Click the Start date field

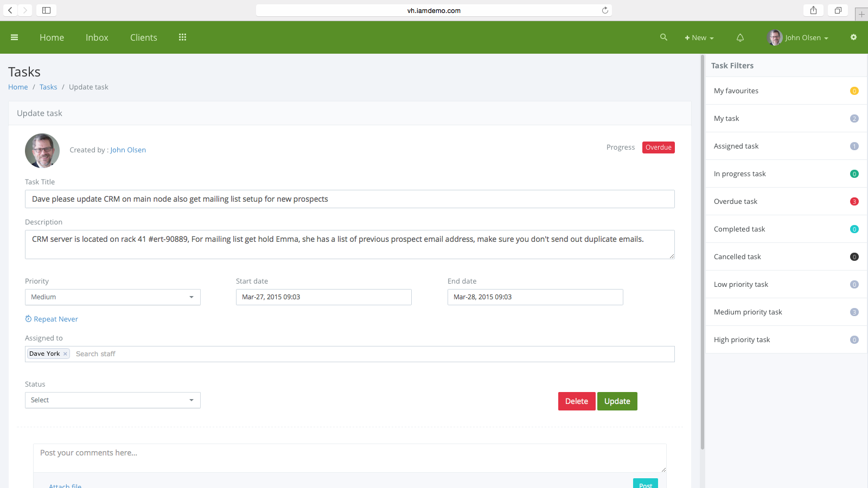pyautogui.click(x=323, y=297)
